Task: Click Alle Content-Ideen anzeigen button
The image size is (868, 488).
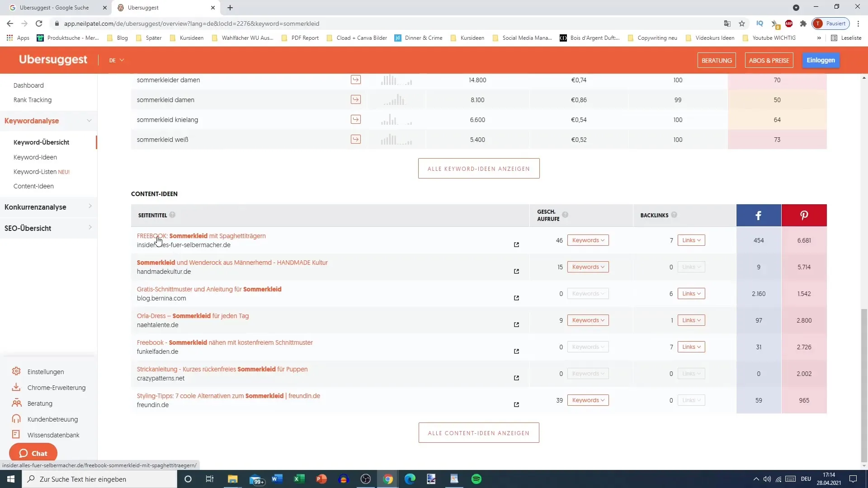Action: click(x=479, y=433)
